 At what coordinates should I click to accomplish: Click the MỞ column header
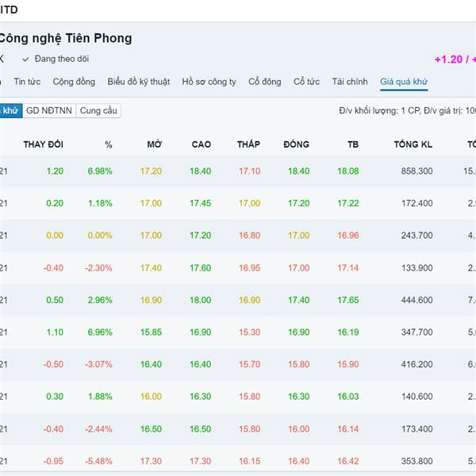155,144
